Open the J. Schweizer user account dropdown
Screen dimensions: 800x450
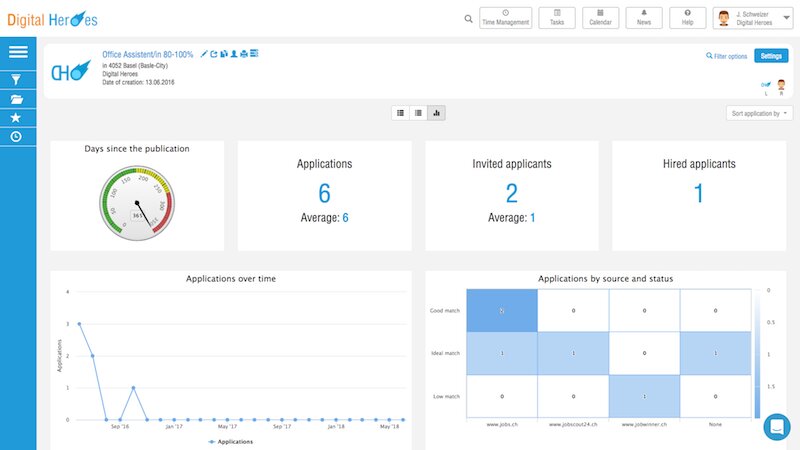pos(753,18)
